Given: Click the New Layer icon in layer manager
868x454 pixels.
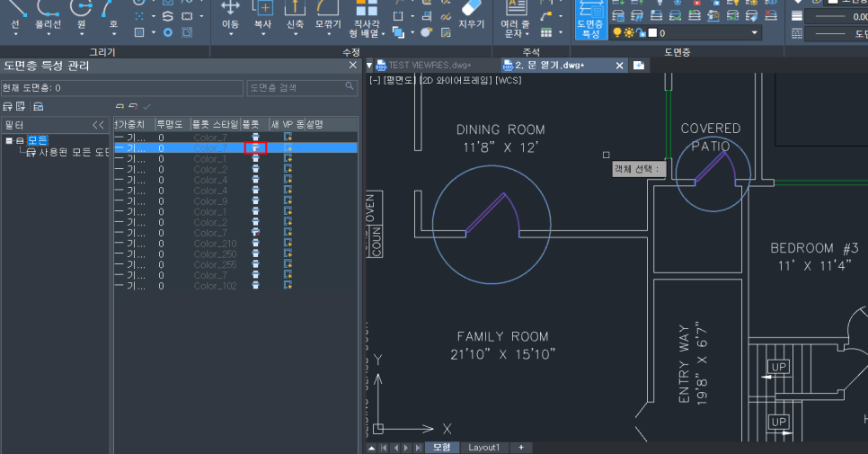Looking at the screenshot, I should tap(120, 106).
